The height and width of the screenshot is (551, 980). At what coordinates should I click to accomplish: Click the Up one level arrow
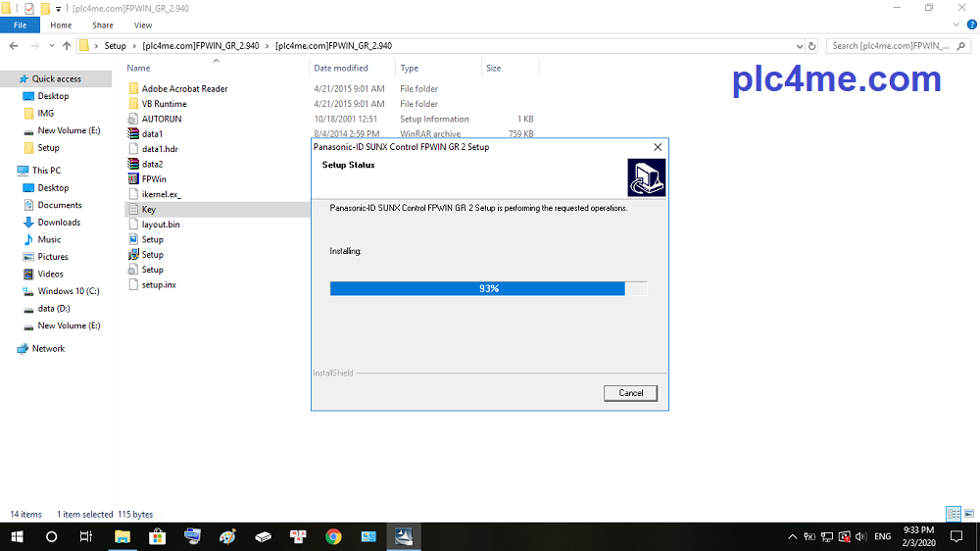tap(67, 46)
